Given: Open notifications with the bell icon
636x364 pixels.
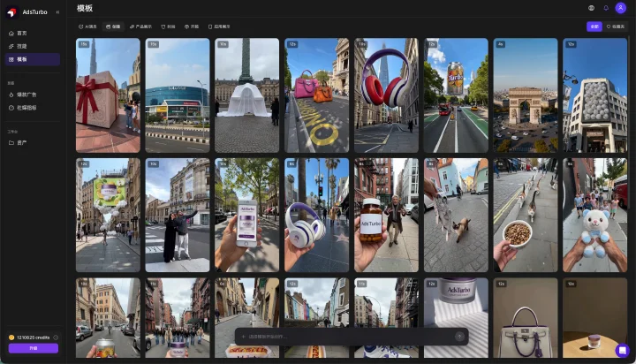Looking at the screenshot, I should point(606,8).
